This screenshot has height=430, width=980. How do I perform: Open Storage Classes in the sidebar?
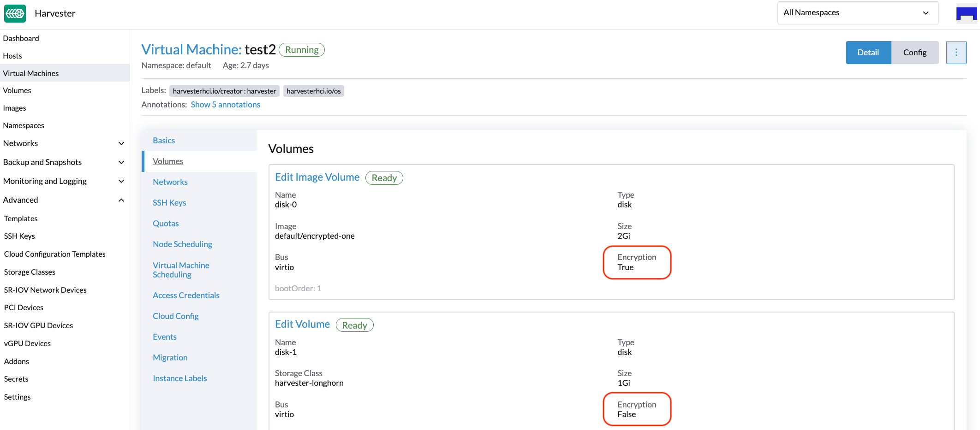coord(30,272)
